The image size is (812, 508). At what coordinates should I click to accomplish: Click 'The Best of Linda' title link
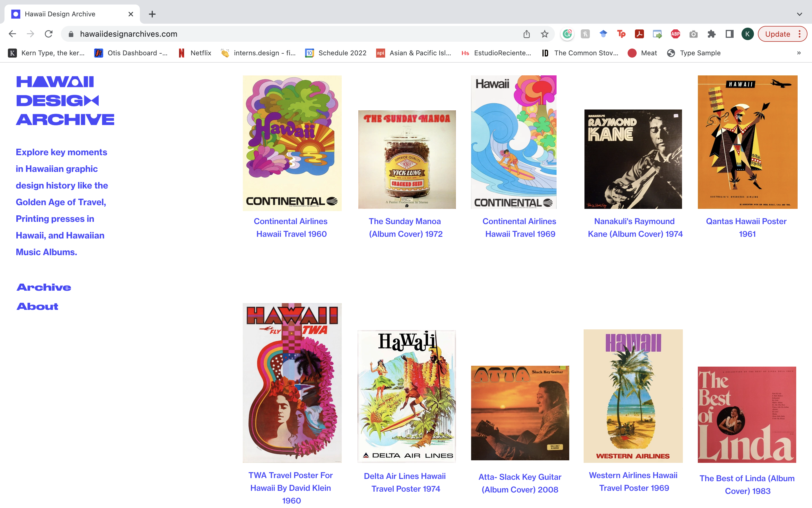coord(747,485)
